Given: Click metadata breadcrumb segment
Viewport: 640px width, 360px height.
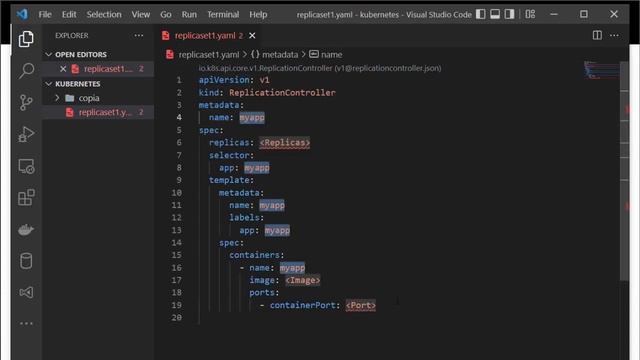Looking at the screenshot, I should [280, 54].
